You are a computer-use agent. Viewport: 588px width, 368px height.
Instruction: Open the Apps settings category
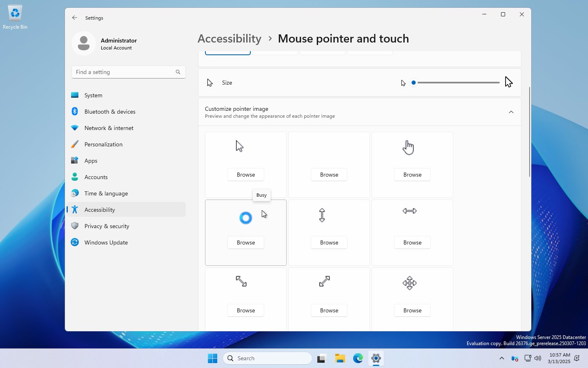[91, 161]
